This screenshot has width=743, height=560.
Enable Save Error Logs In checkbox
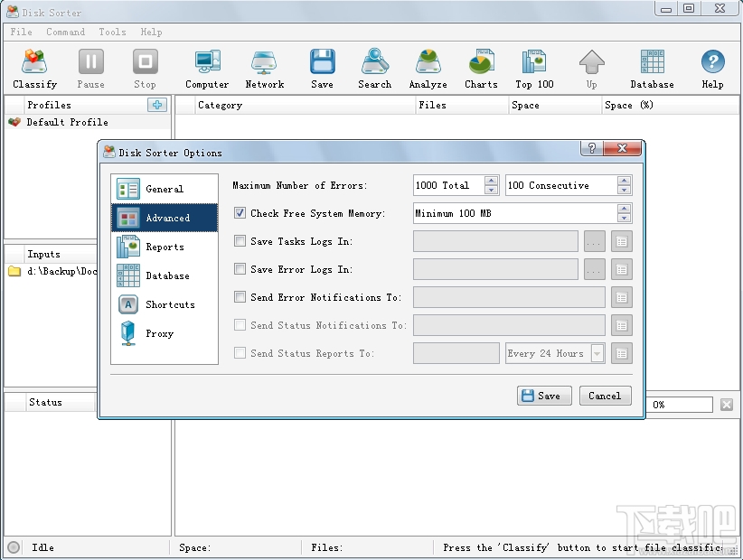240,269
